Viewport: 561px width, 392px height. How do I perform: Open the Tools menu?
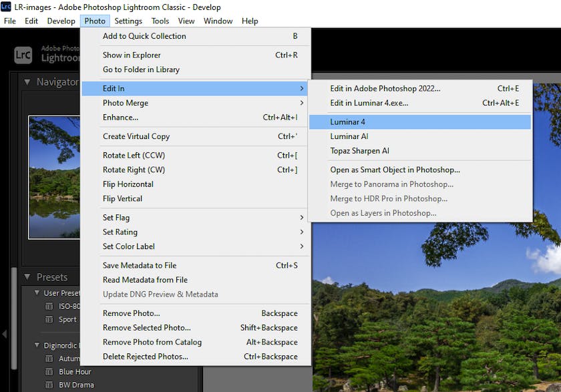(x=160, y=21)
